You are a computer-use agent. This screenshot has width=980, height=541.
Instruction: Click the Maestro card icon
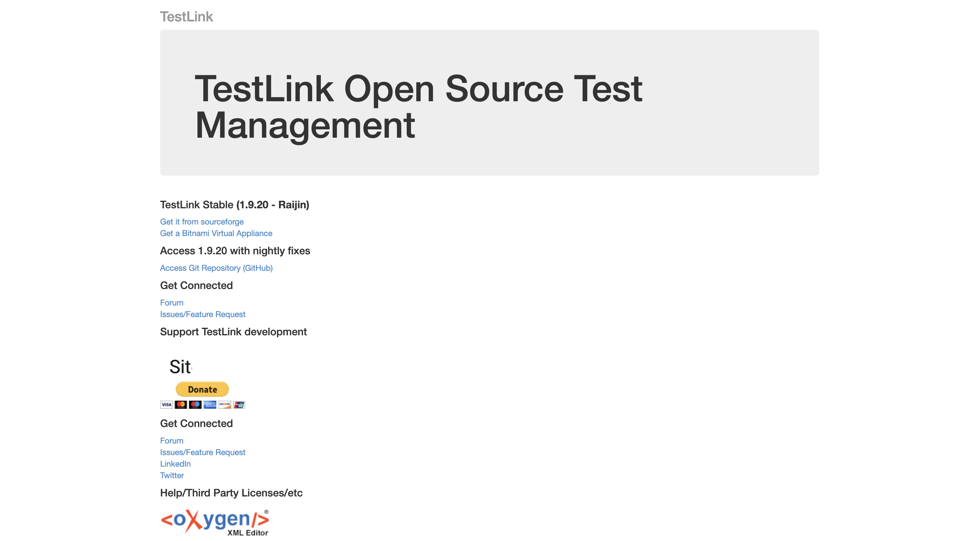(195, 405)
